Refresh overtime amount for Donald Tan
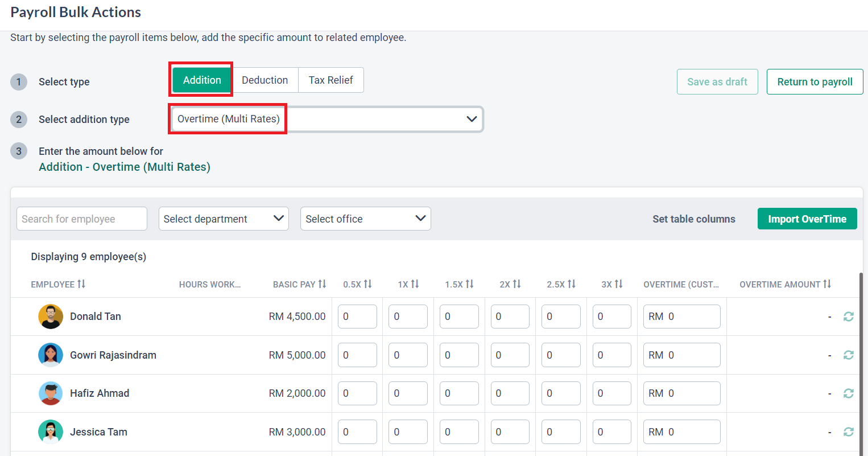Screen dimensions: 868x456 (x=849, y=317)
